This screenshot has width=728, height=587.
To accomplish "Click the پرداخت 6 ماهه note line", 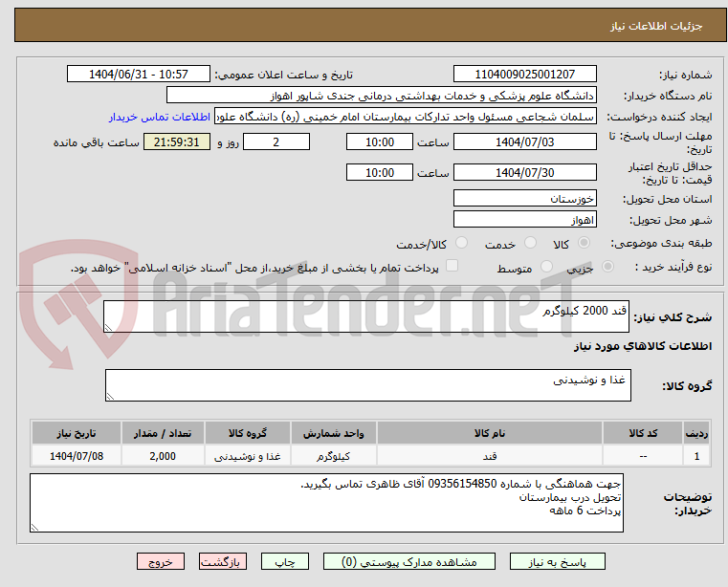I will click(x=585, y=511).
